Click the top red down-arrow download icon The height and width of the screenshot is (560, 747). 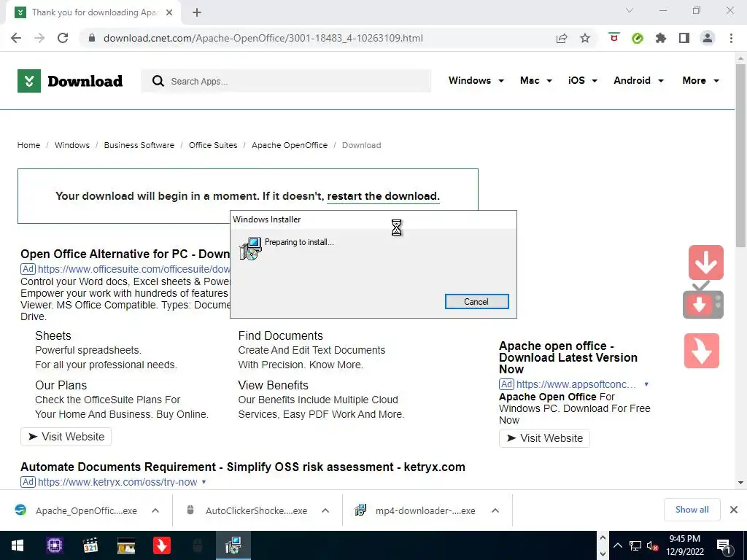705,262
